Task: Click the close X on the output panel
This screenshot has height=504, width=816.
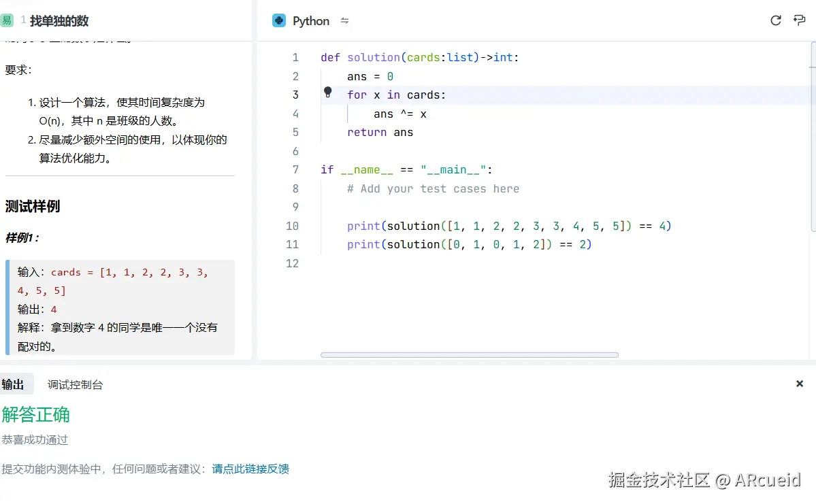Action: click(799, 383)
